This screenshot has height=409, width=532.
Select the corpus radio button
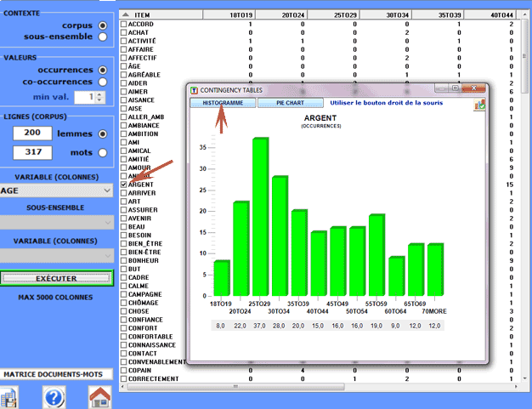[x=103, y=26]
